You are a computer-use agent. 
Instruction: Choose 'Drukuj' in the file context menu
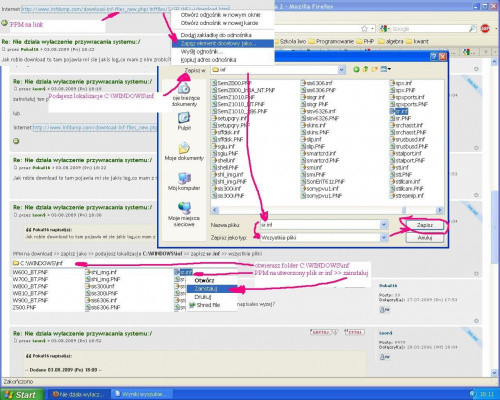click(x=212, y=297)
